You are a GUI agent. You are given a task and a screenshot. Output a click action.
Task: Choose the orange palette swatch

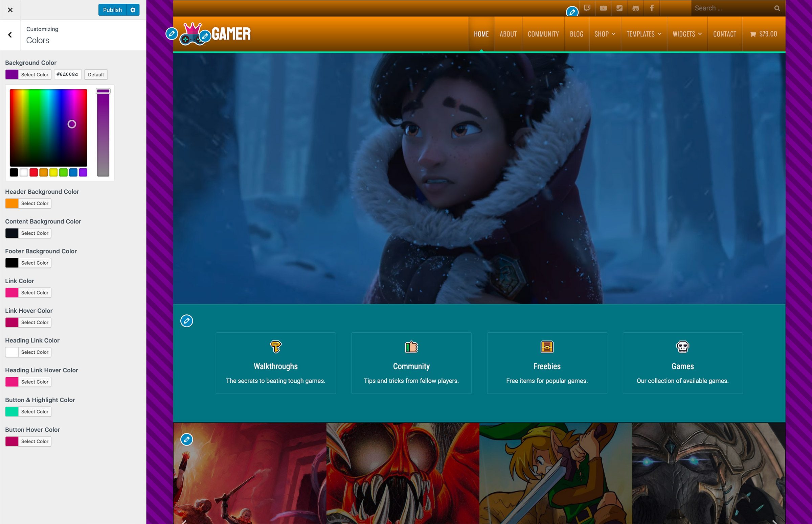43,172
